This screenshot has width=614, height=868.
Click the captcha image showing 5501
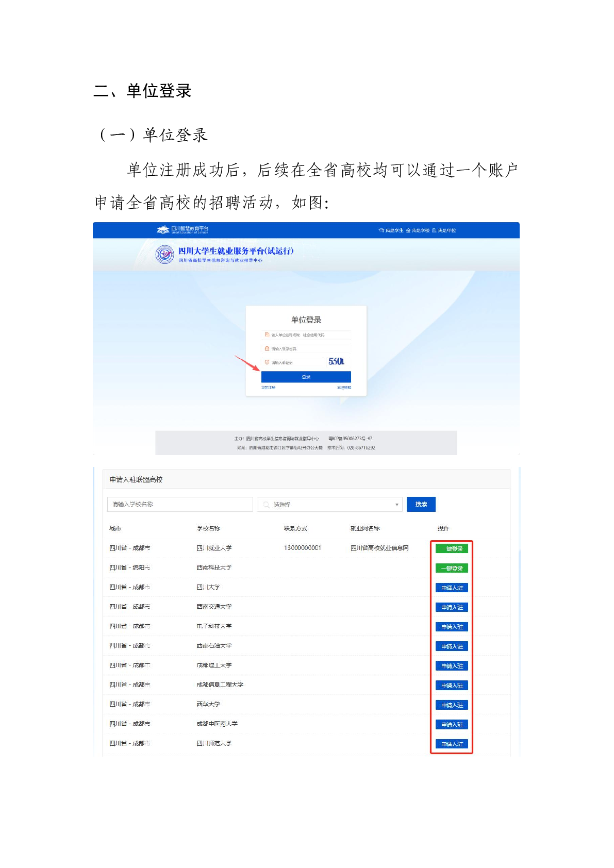(x=336, y=362)
